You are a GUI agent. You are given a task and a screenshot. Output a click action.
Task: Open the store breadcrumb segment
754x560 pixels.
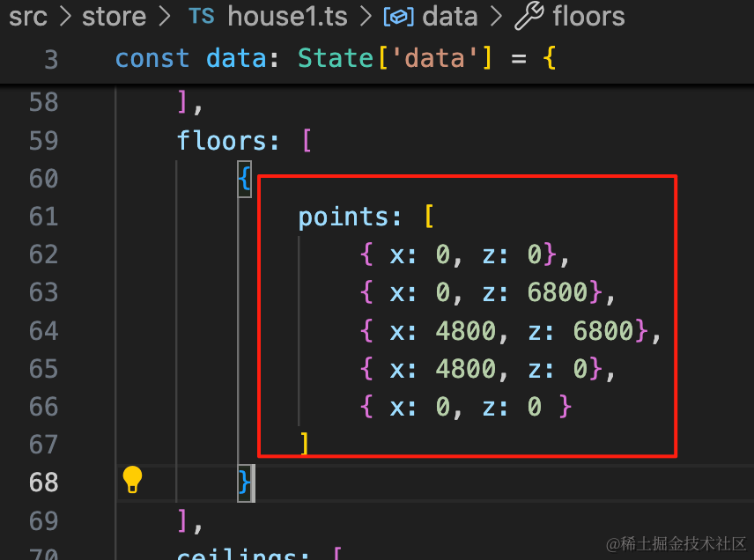114,17
